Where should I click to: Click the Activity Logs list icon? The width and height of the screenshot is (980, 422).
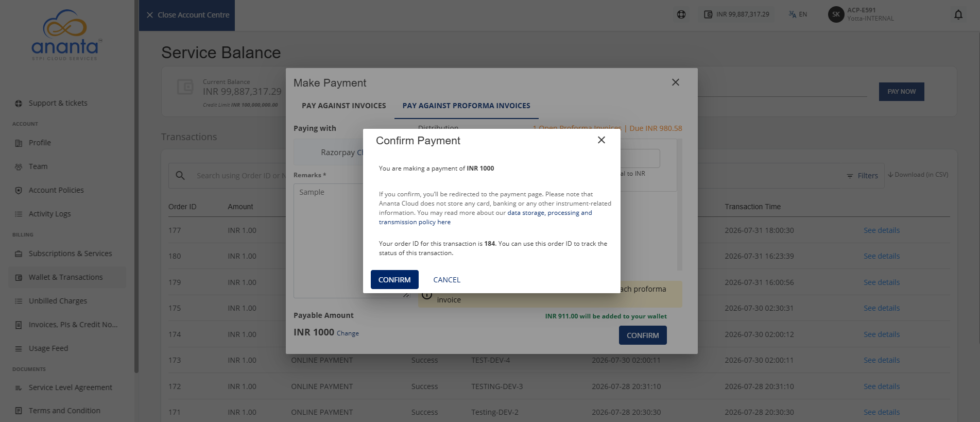click(x=19, y=214)
